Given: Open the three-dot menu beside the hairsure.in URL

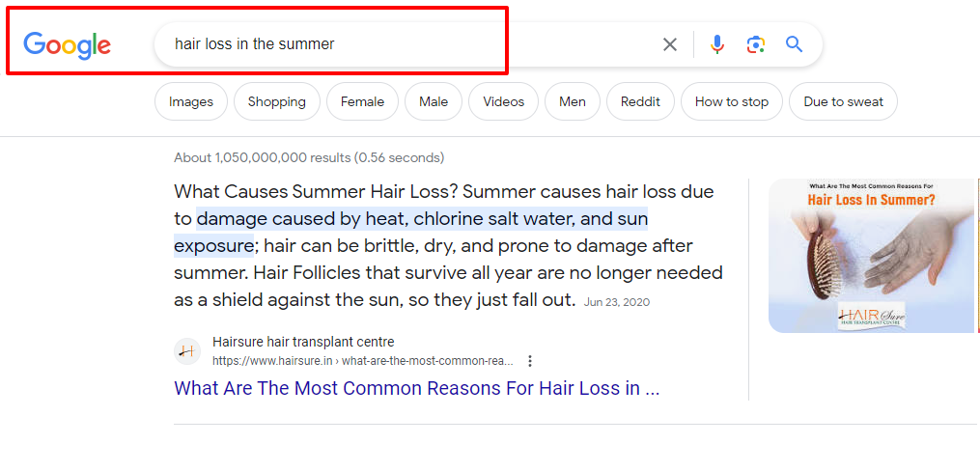Looking at the screenshot, I should click(530, 361).
